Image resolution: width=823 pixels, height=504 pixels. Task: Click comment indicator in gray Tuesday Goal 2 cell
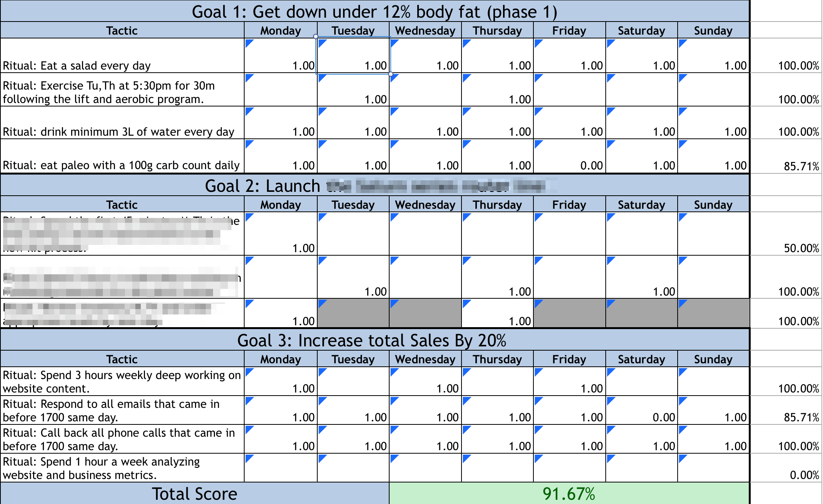(x=322, y=303)
